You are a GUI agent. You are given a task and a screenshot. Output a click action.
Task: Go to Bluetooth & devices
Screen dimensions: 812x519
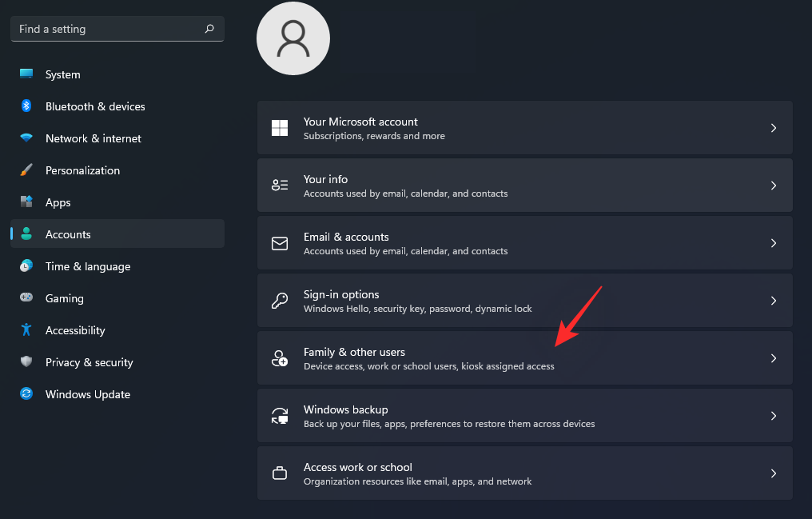(117, 106)
